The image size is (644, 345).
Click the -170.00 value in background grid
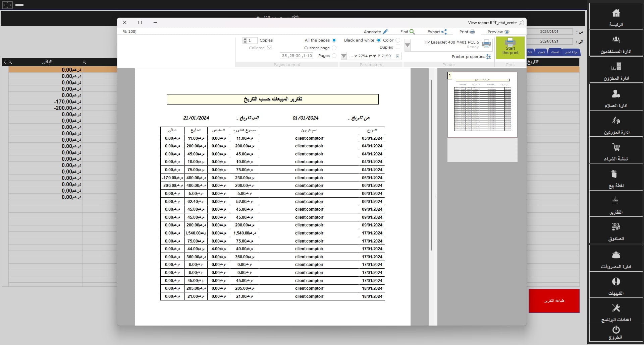point(67,101)
